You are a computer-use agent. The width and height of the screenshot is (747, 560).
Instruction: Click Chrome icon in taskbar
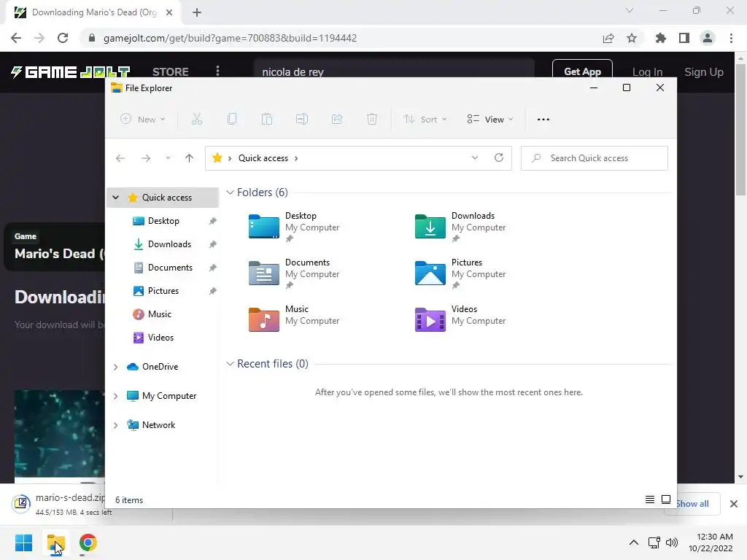pyautogui.click(x=88, y=542)
